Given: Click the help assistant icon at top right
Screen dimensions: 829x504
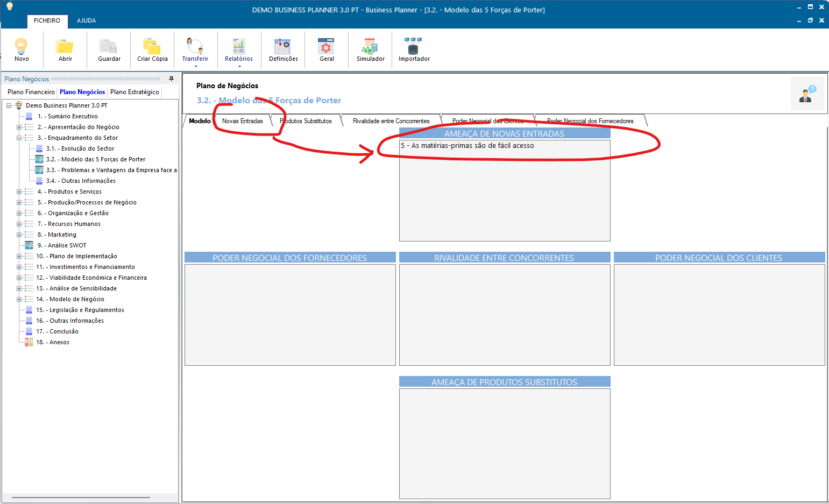Looking at the screenshot, I should click(807, 94).
